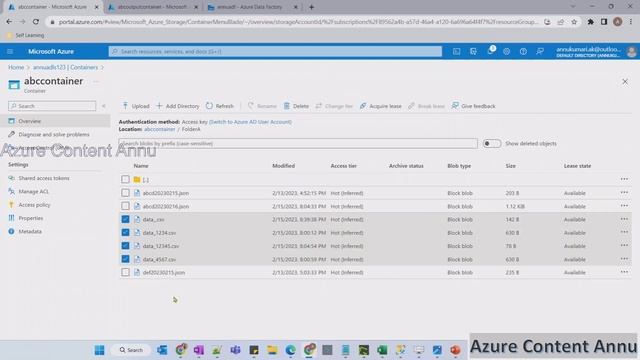Collapse the left menu with the chevron
The image size is (640, 360).
pos(104,106)
